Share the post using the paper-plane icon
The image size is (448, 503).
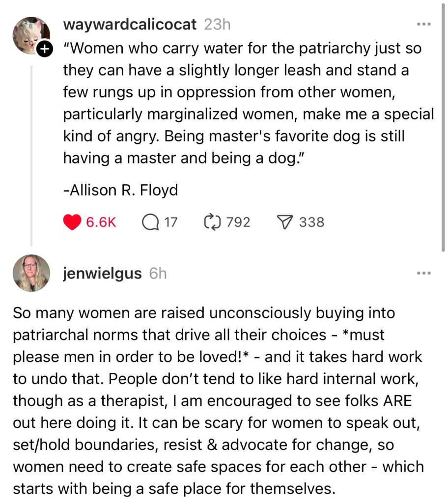(285, 222)
